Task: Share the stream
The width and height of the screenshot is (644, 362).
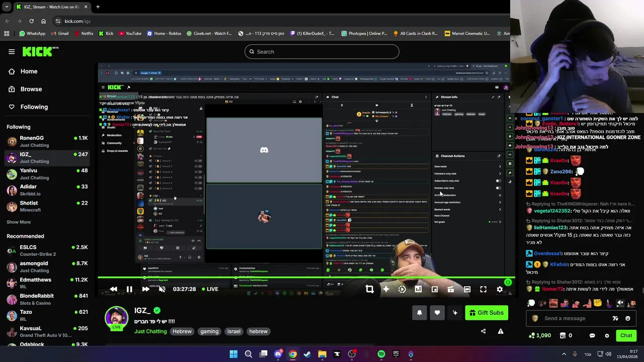Action: point(483,331)
